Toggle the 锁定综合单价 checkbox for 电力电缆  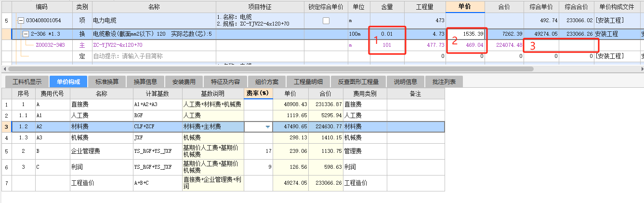(x=326, y=21)
